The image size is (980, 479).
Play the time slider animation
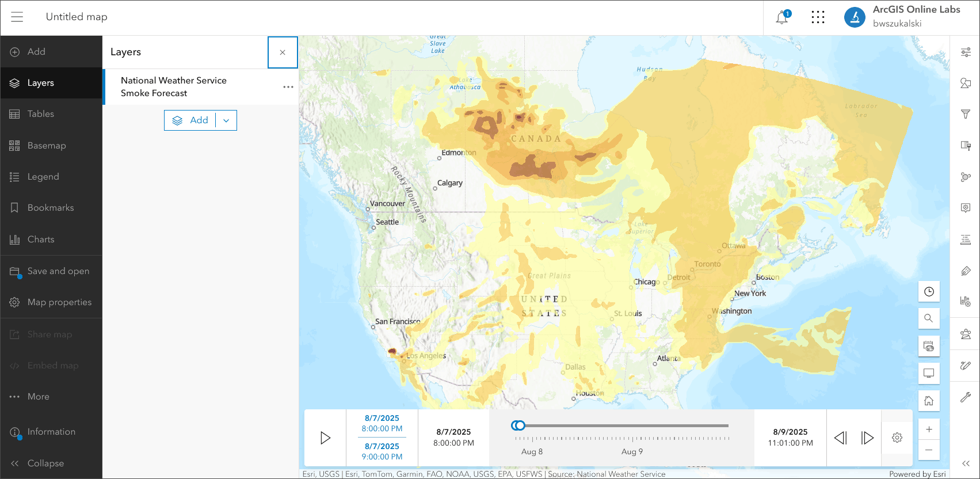(325, 438)
